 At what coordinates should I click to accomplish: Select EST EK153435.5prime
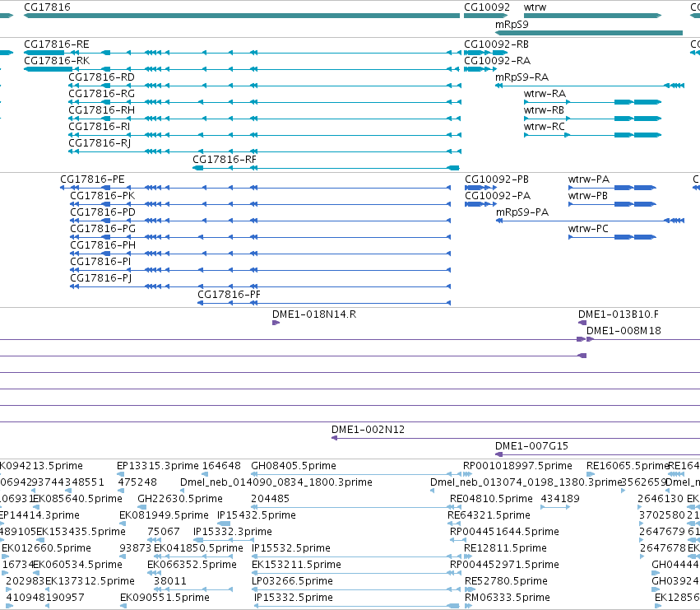[x=81, y=533]
